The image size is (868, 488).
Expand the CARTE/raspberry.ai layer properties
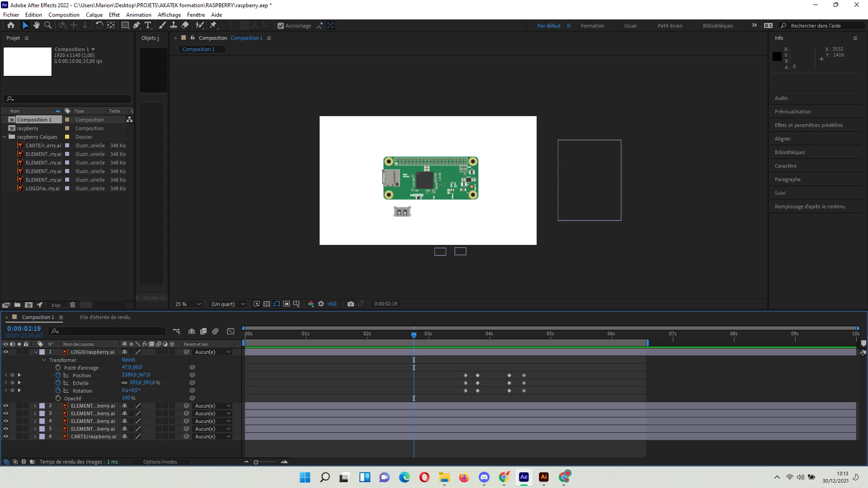[35, 436]
